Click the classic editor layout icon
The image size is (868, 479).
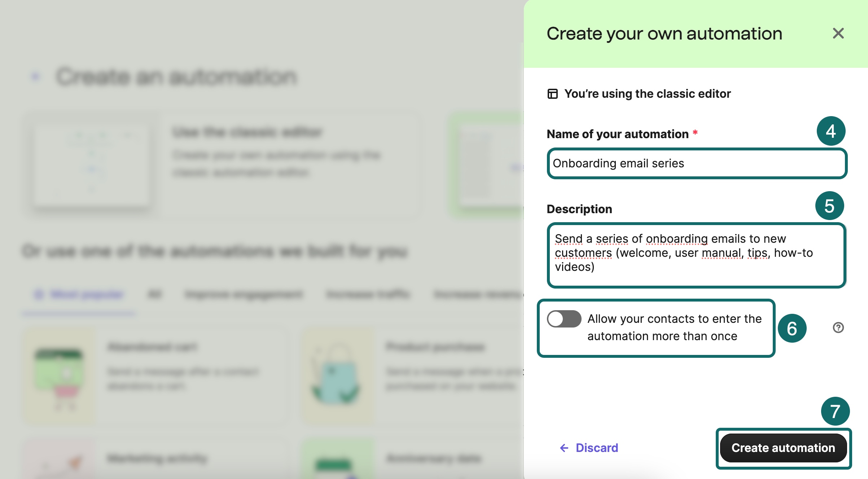tap(552, 94)
